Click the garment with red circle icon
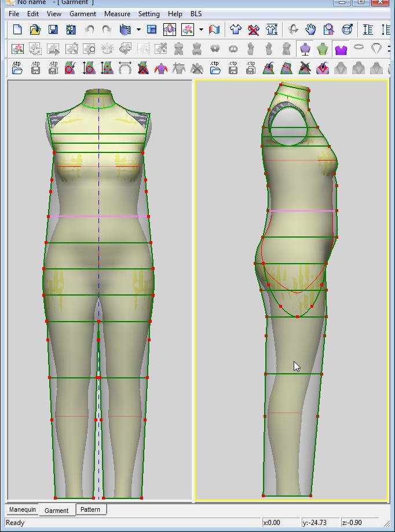 (x=71, y=68)
